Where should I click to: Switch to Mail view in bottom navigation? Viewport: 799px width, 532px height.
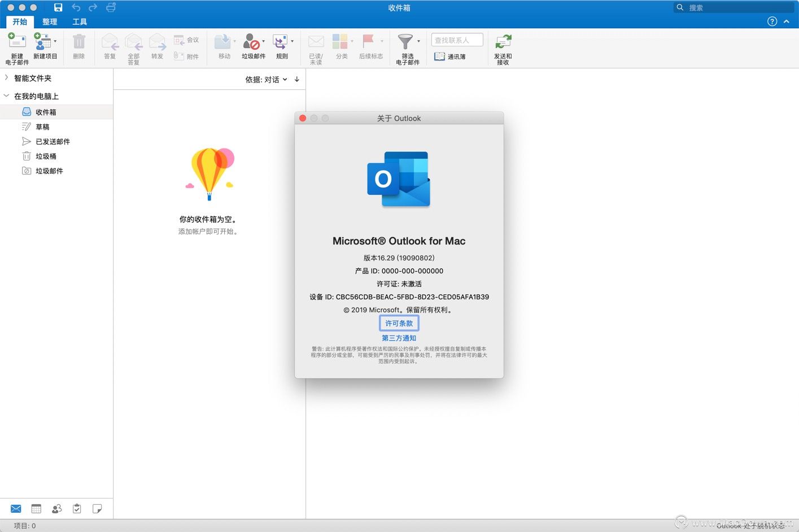point(16,509)
